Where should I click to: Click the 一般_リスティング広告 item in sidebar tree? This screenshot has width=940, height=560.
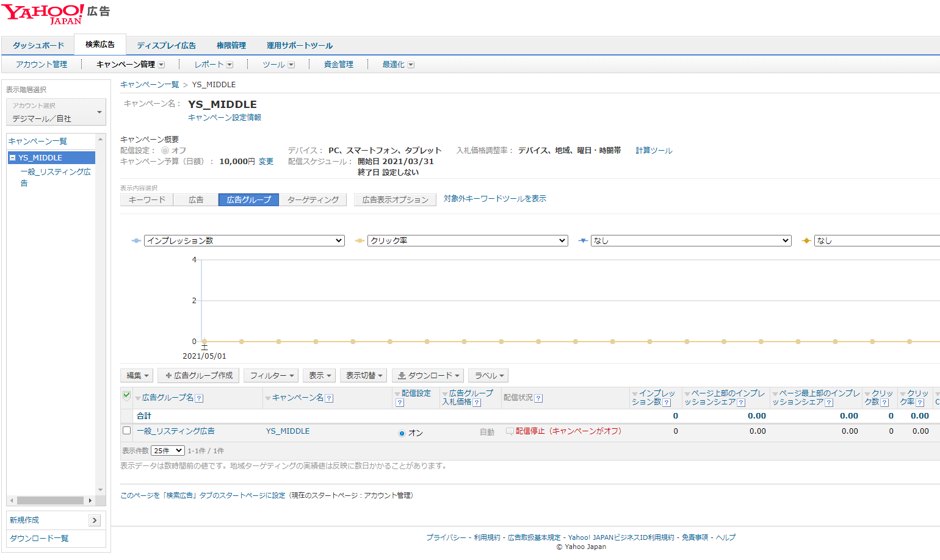click(x=56, y=178)
